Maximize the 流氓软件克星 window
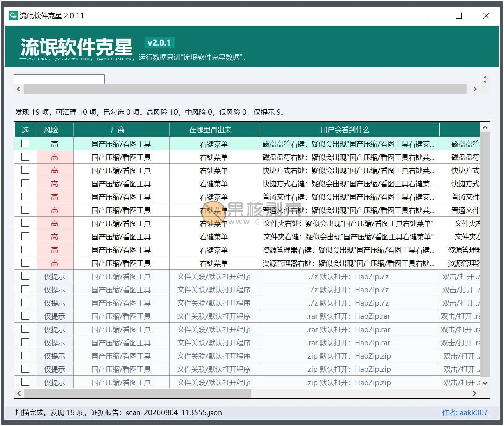Image resolution: width=504 pixels, height=426 pixels. click(458, 16)
